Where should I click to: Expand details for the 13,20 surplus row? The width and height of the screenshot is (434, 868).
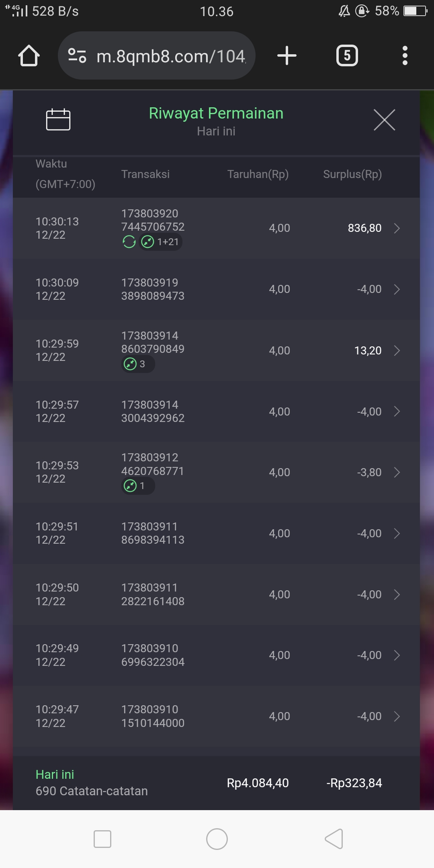coord(397,350)
